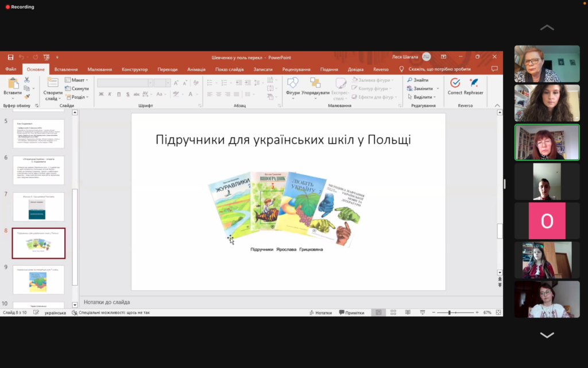Switch to slide sorter view

click(393, 313)
